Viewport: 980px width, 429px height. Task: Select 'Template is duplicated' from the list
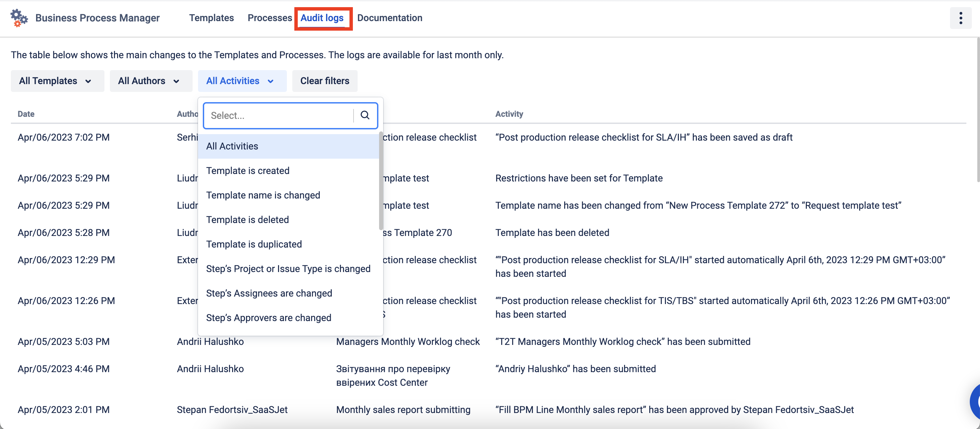click(x=254, y=244)
